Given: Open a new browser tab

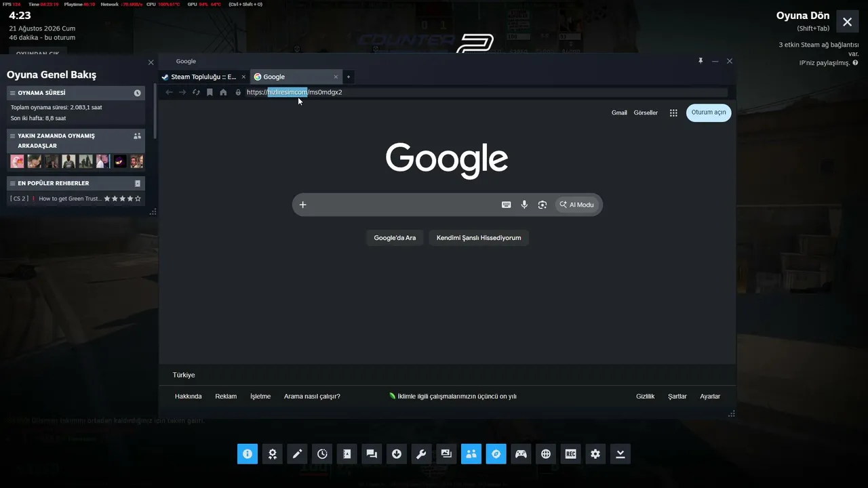Looking at the screenshot, I should coord(349,77).
